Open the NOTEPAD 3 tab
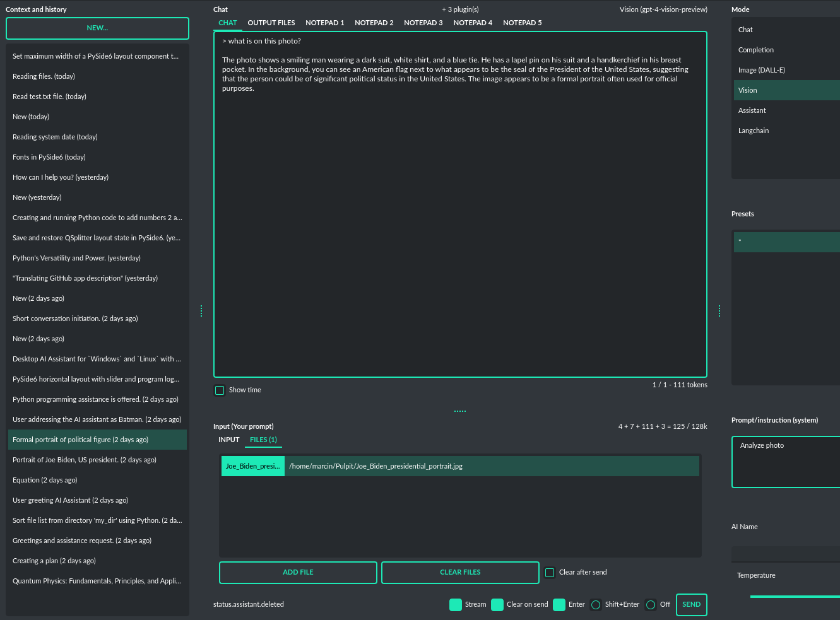 [x=423, y=23]
